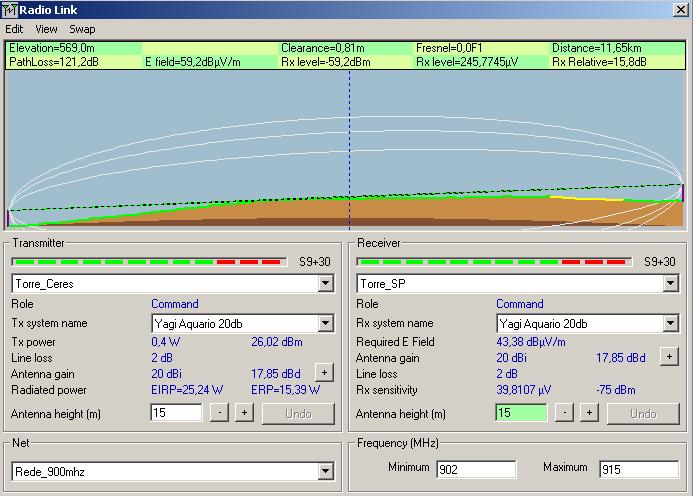
Task: Open the Tx system name dropdown
Action: 325,324
